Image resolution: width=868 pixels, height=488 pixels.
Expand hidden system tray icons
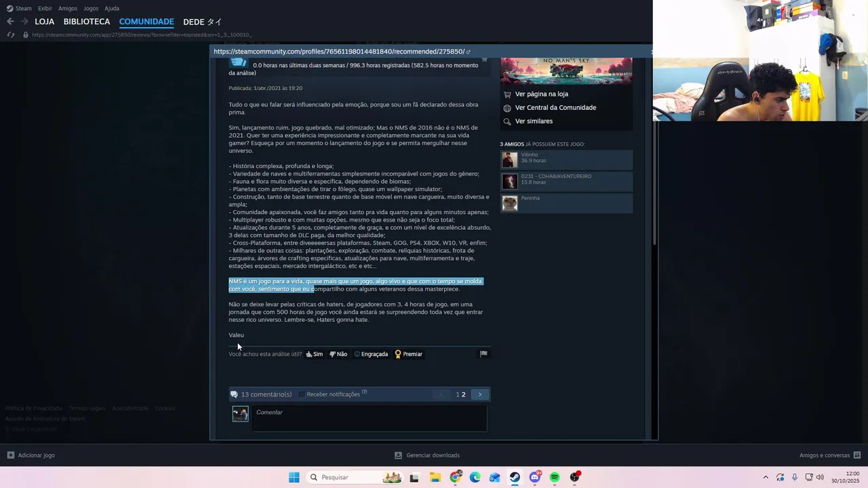pos(766,477)
